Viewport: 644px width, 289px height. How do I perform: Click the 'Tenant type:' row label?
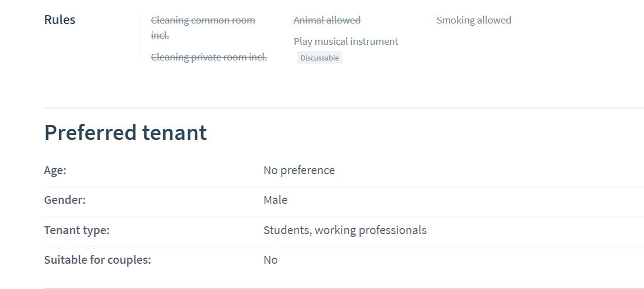click(77, 230)
